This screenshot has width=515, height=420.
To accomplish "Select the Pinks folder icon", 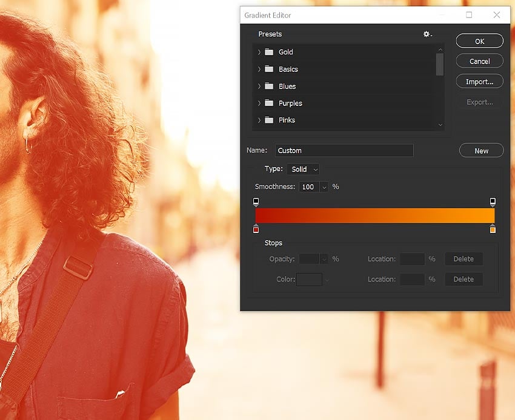I will coord(269,120).
